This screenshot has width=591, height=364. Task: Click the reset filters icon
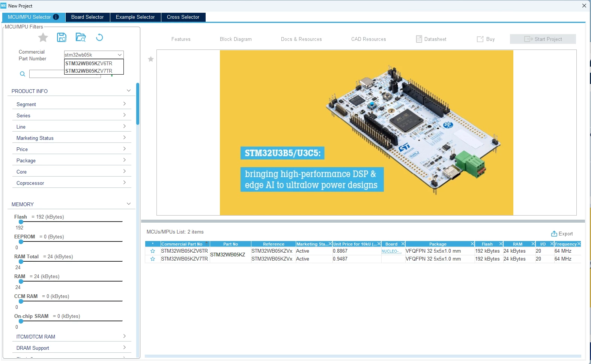99,37
